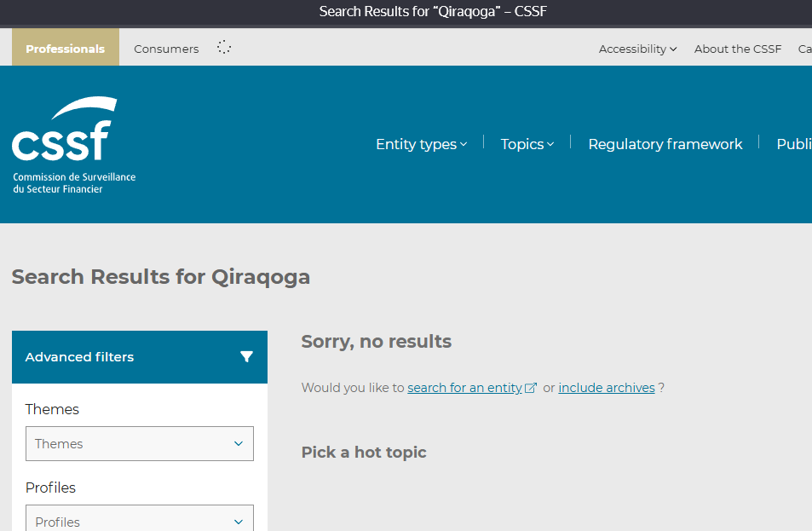Click the CSSF logo
This screenshot has height=531, width=812.
(x=72, y=141)
